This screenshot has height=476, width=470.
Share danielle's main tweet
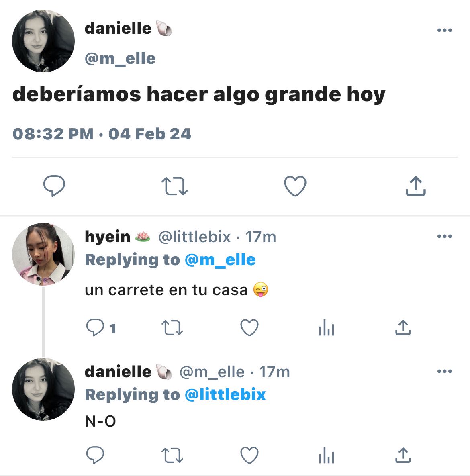(x=416, y=186)
